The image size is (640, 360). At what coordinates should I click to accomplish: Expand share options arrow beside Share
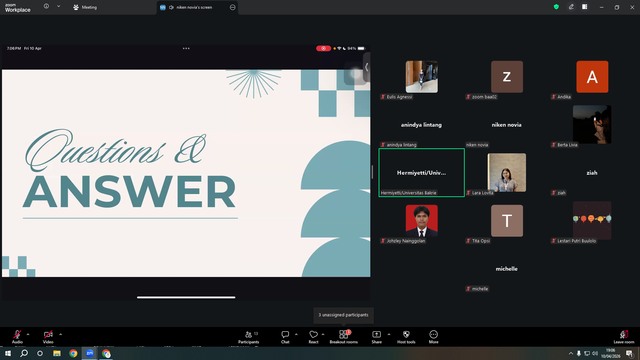click(389, 334)
